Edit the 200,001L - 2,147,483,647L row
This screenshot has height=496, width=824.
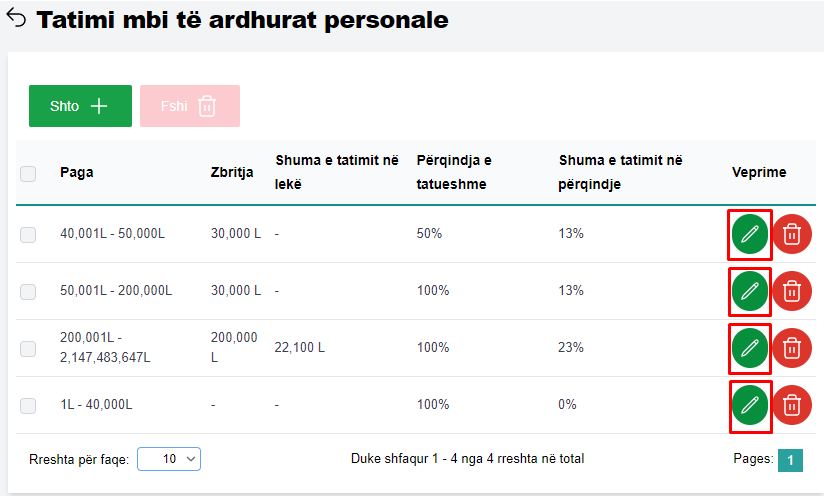(750, 348)
